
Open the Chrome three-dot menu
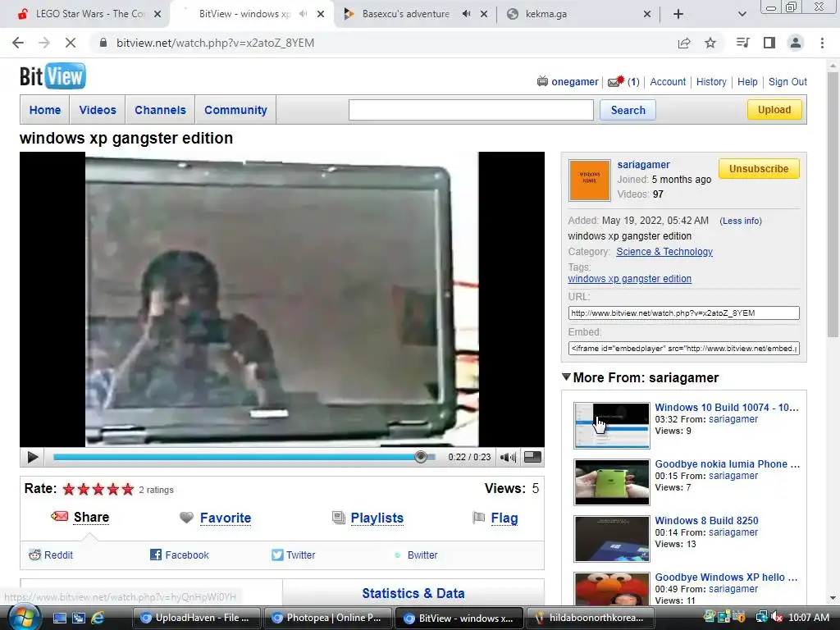coord(822,43)
